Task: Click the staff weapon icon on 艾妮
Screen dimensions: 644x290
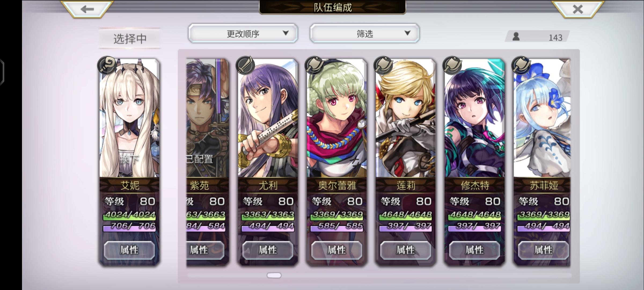Action: [107, 65]
